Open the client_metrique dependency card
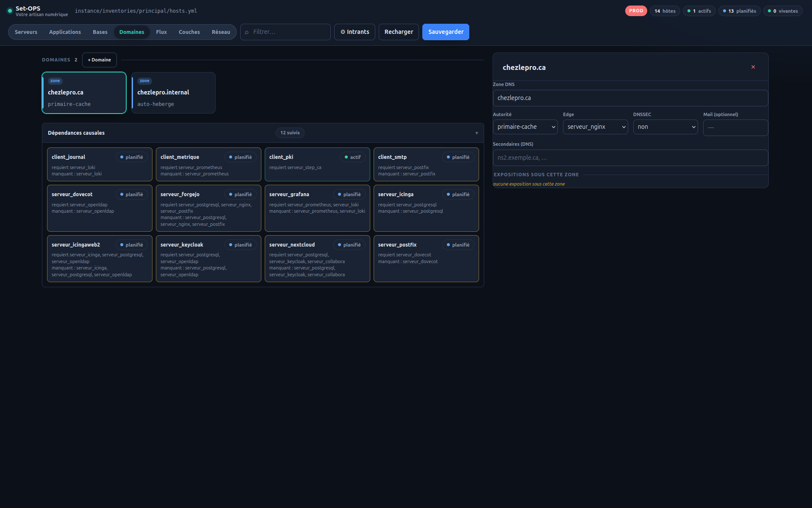Viewport: 812px width, 508px height. (x=208, y=164)
